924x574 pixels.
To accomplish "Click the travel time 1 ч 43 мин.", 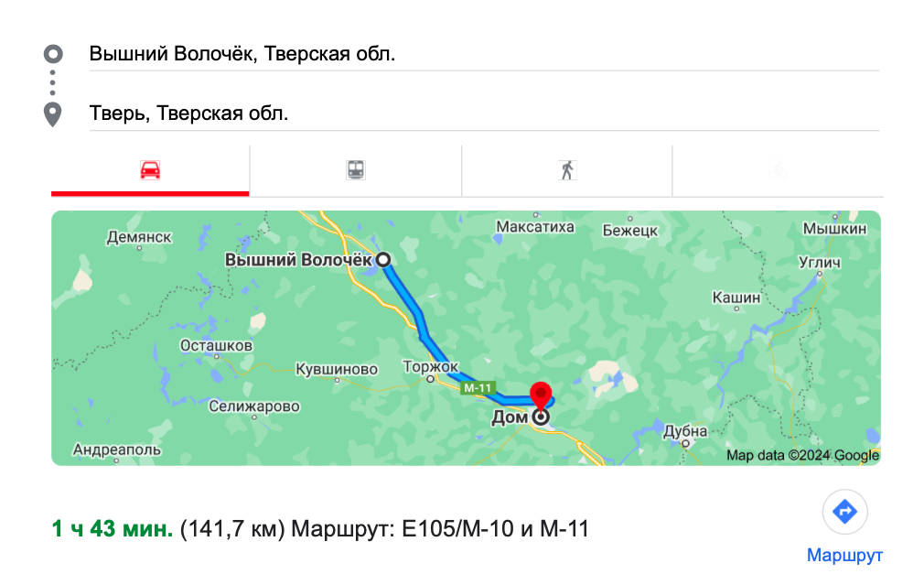I will pyautogui.click(x=112, y=528).
